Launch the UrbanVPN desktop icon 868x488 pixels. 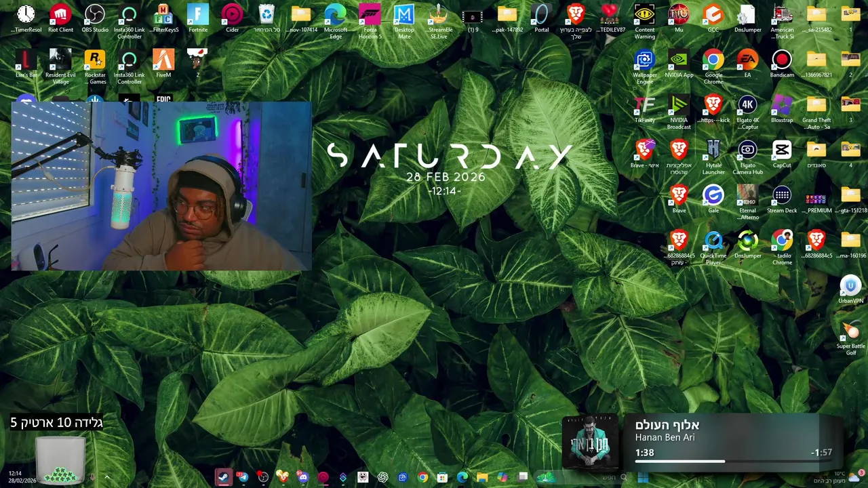850,289
